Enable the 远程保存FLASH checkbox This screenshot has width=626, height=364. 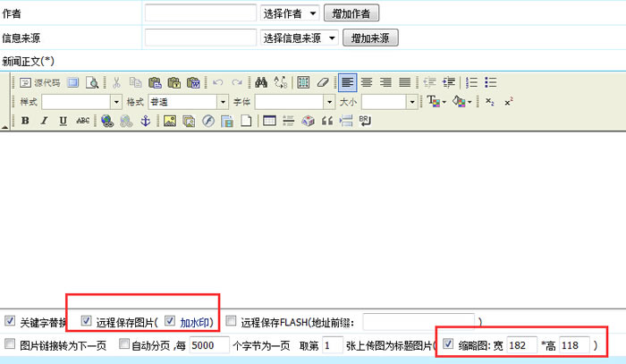point(231,320)
